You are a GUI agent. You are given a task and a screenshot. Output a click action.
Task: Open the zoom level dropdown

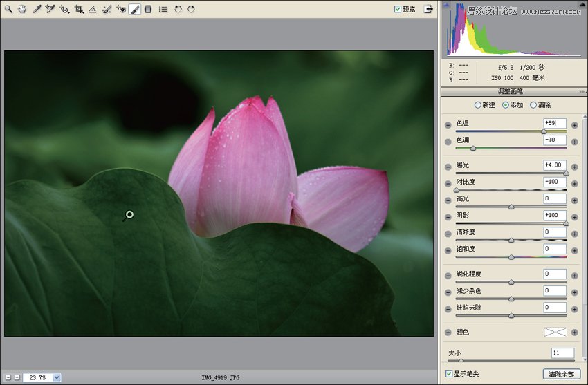tap(57, 377)
